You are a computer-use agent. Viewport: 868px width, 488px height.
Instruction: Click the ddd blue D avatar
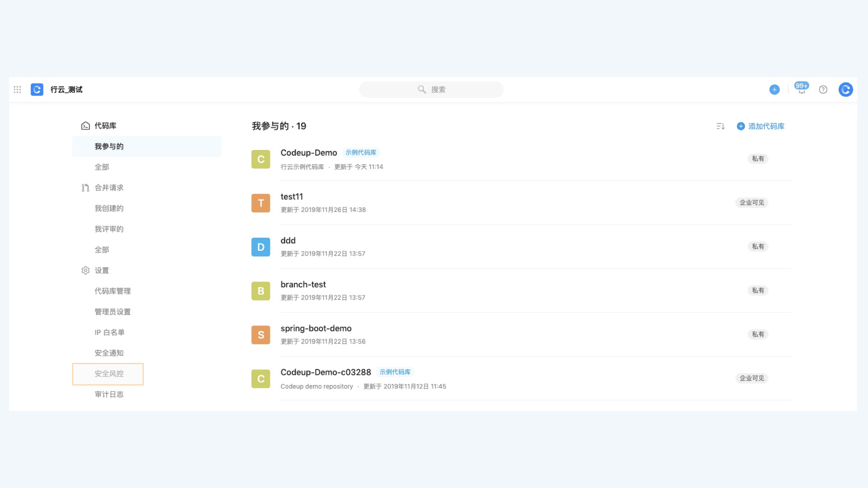[x=261, y=247]
